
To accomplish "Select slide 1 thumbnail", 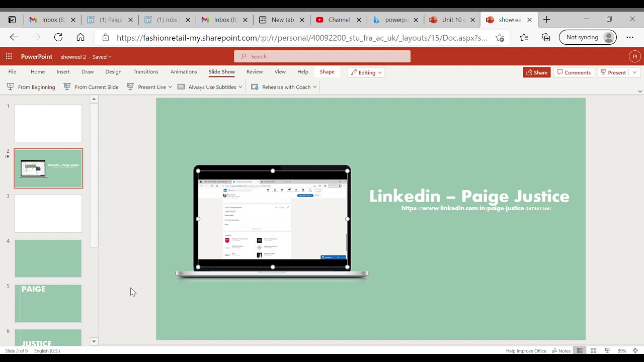I will click(x=48, y=123).
